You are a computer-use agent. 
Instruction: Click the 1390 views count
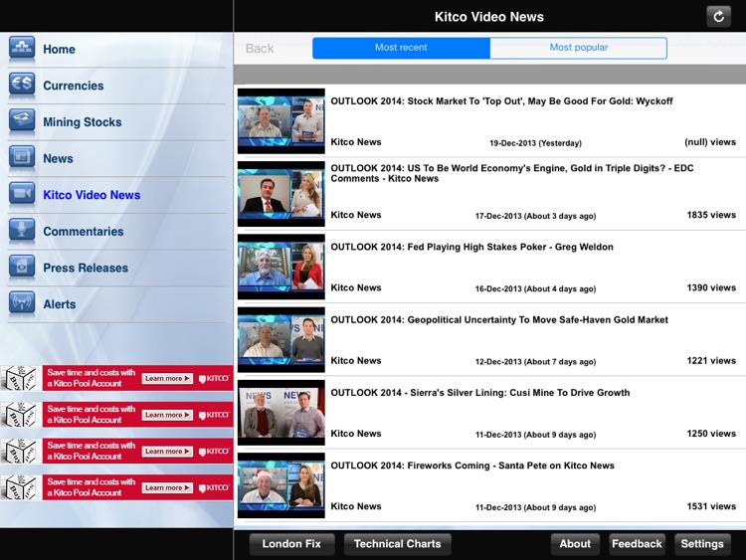tap(711, 287)
